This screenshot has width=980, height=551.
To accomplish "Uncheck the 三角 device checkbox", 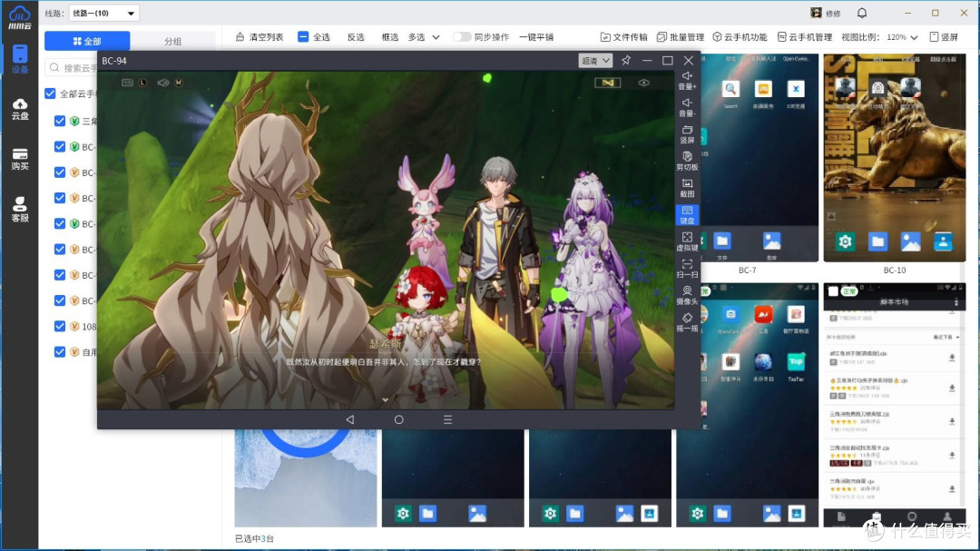I will coord(59,121).
